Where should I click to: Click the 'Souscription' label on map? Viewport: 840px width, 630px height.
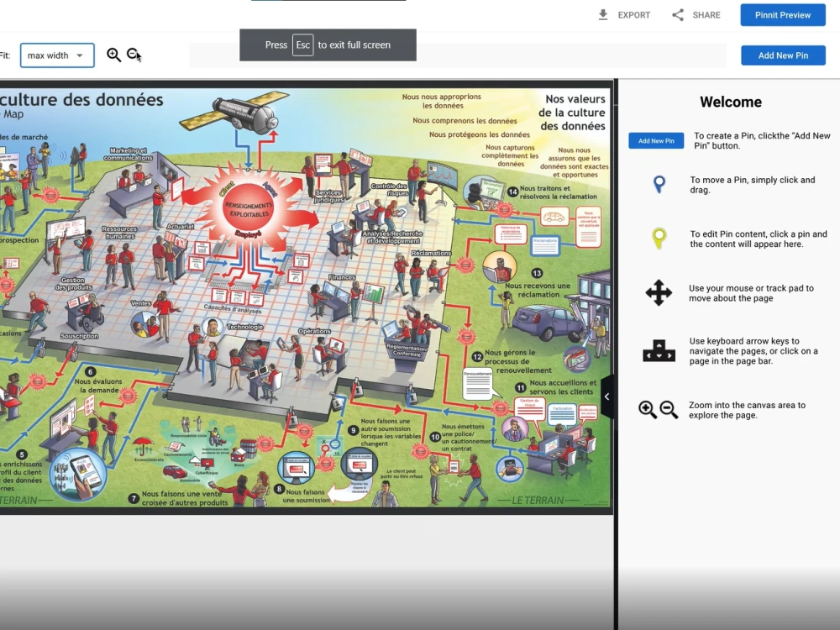pos(79,336)
